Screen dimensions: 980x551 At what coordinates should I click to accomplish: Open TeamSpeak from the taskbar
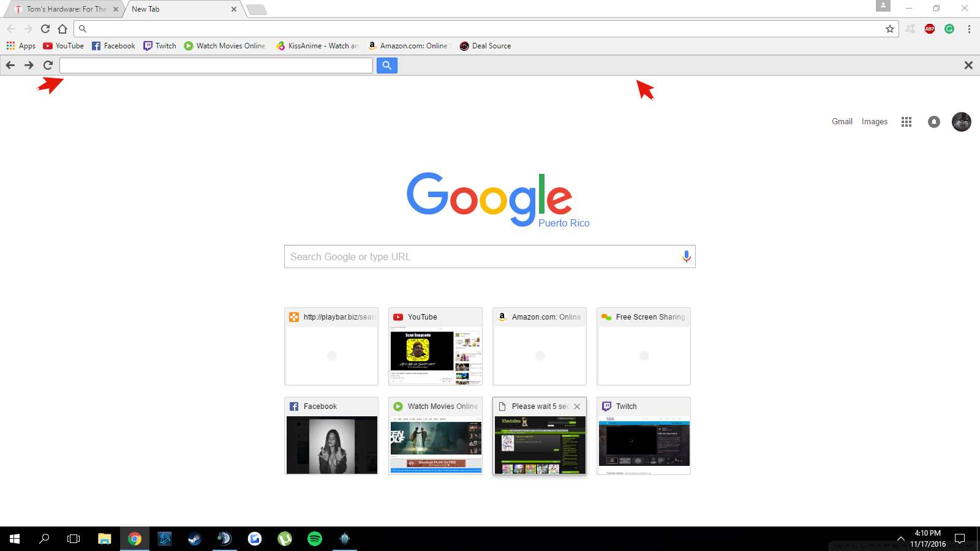coord(225,539)
